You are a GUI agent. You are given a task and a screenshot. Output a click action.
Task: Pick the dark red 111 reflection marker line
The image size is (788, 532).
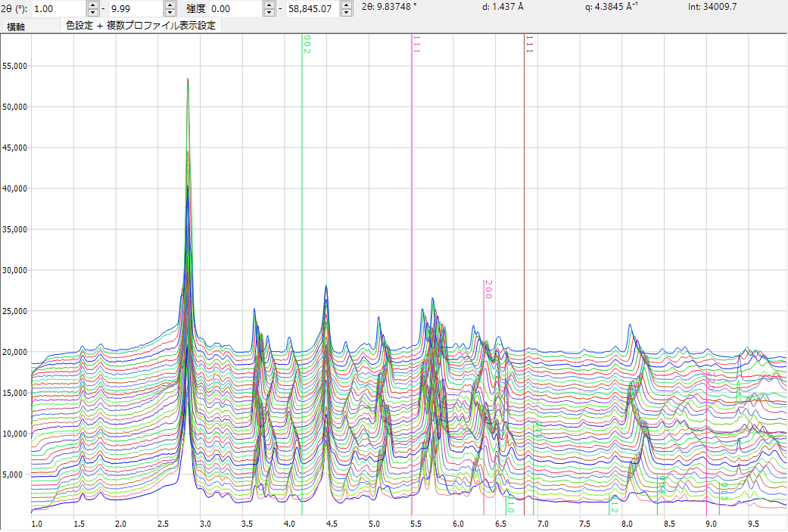tap(525, 189)
